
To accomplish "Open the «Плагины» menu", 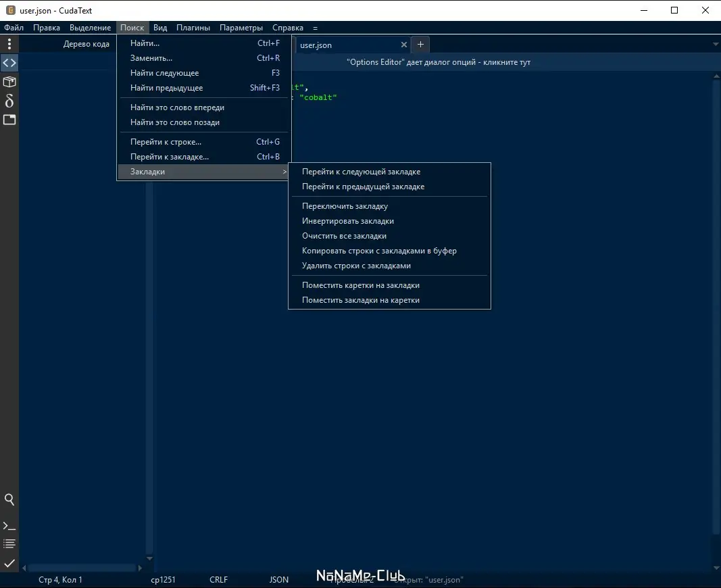I will tap(193, 28).
